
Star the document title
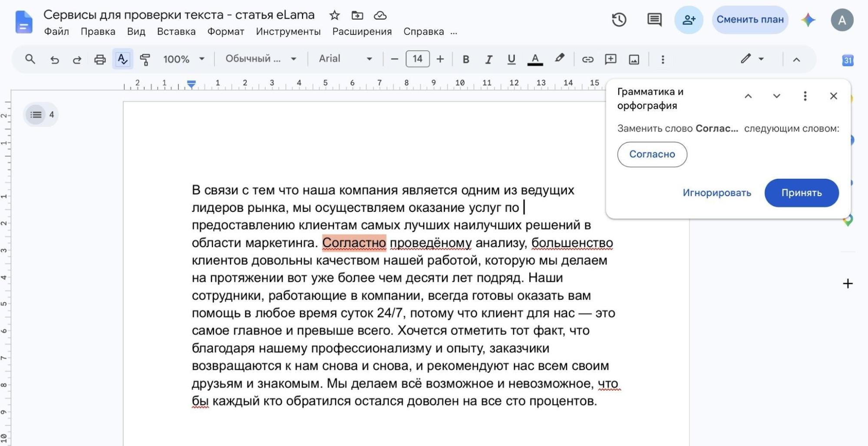click(334, 15)
